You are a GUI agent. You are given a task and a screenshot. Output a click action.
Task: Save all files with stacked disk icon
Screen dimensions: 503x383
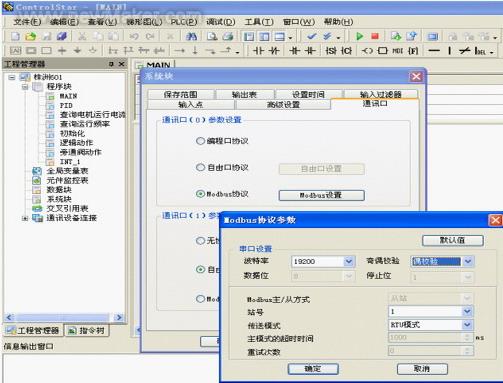click(x=62, y=36)
